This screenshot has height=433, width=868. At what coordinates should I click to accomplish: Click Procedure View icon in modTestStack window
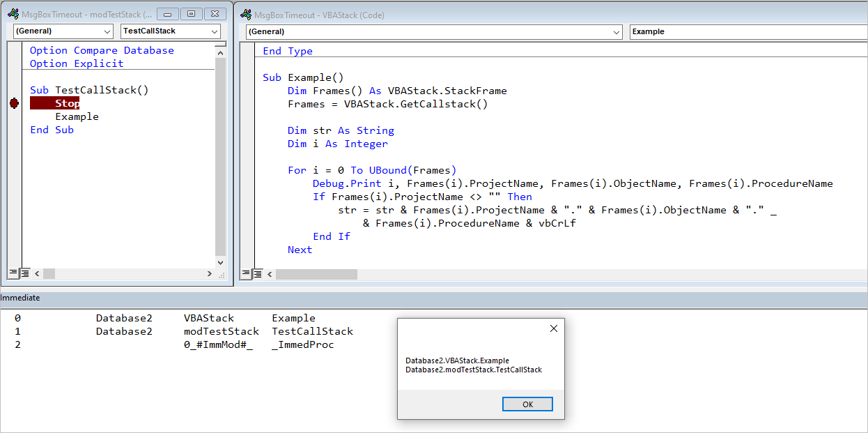(x=13, y=274)
